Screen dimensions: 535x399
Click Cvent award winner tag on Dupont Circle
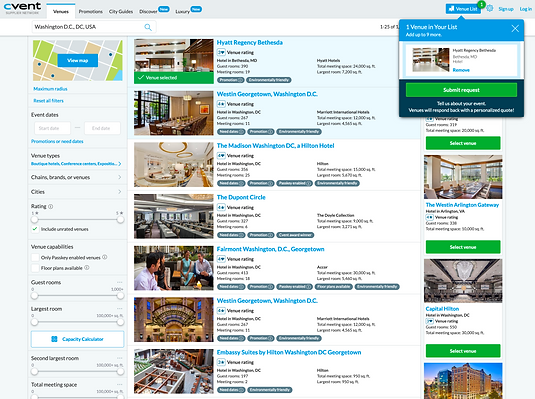295,235
